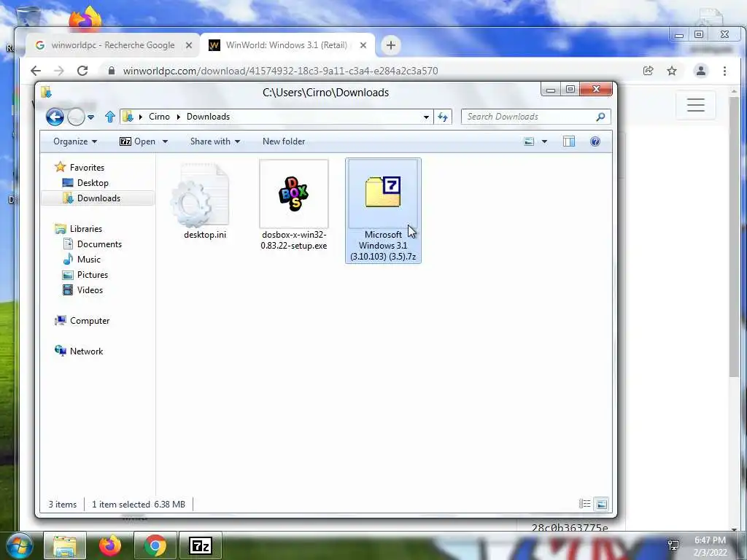747x560 pixels.
Task: Expand the view options dropdown arrow
Action: (x=544, y=141)
